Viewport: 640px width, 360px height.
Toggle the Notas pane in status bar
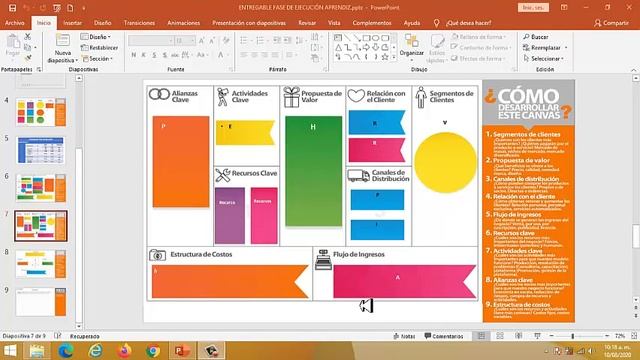coord(404,336)
